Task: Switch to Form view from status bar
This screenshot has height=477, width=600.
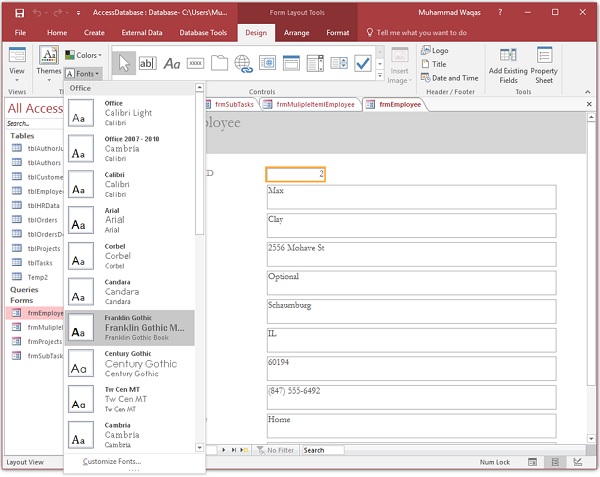Action: (531, 463)
